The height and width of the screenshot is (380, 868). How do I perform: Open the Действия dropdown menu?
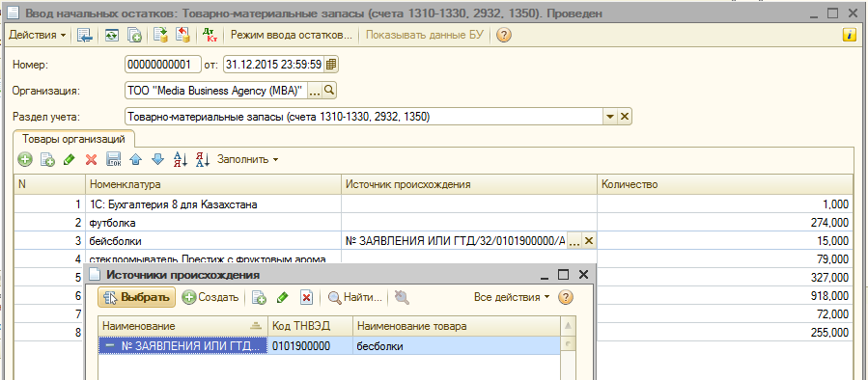tap(37, 35)
